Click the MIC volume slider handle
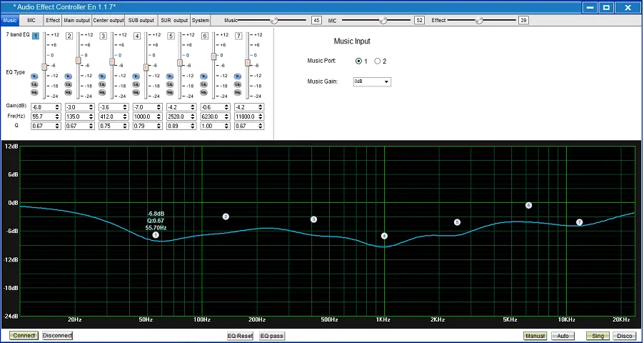The height and width of the screenshot is (343, 644). [x=383, y=21]
